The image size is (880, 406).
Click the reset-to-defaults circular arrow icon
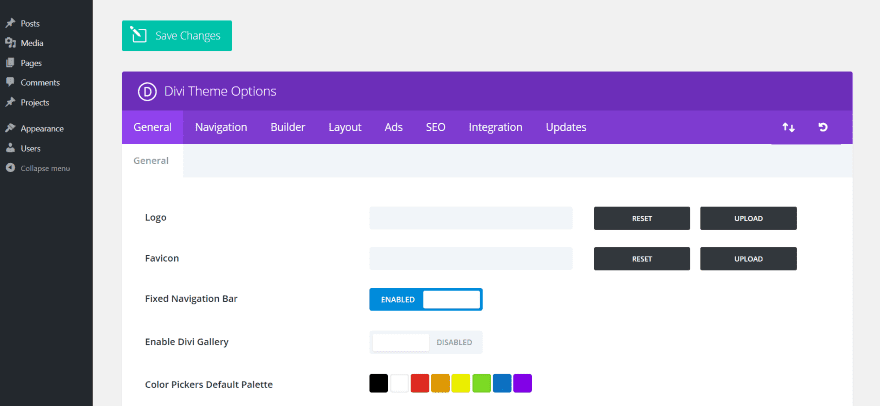(823, 128)
